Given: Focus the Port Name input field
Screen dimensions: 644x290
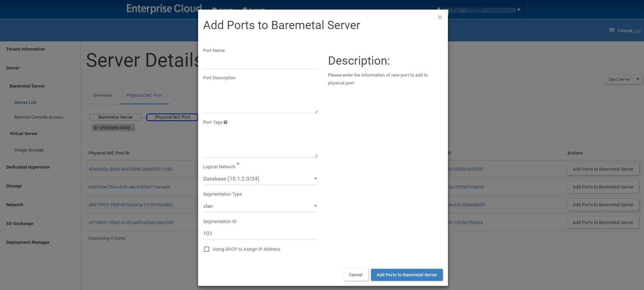Looking at the screenshot, I should coord(260,62).
